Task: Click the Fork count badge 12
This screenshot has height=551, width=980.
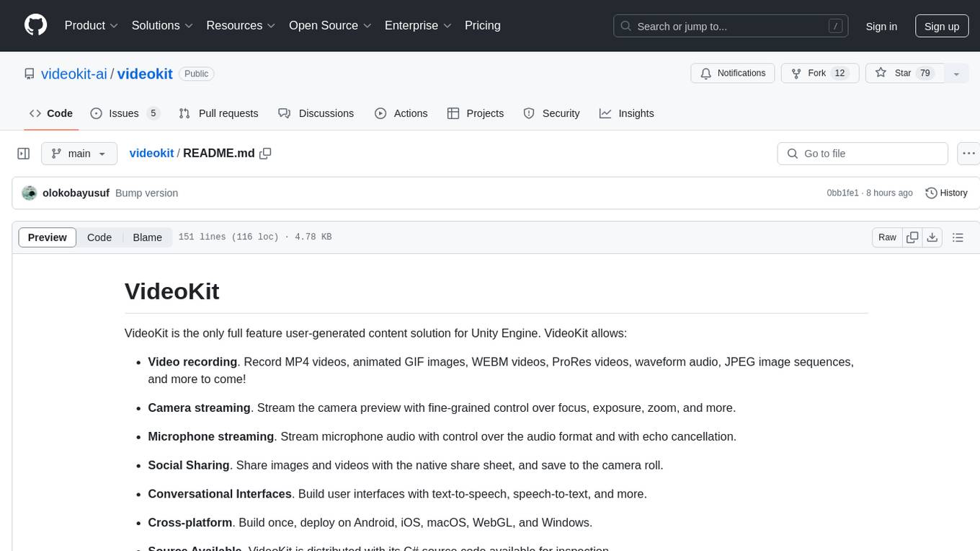Action: pos(839,74)
